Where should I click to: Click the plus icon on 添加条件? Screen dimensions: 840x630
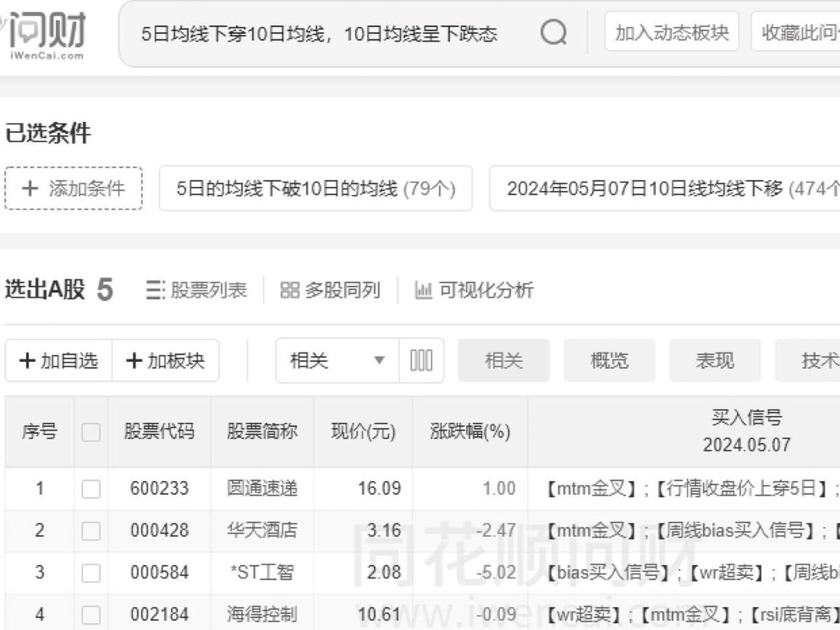[30, 188]
